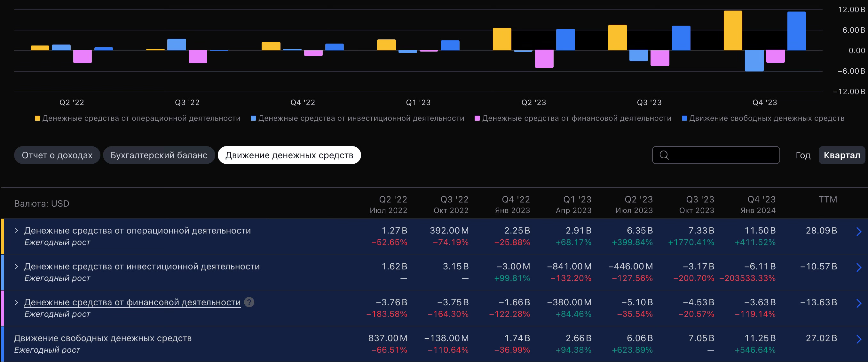Image resolution: width=868 pixels, height=362 pixels.
Task: Select Движение денежных средств tab
Action: coord(289,155)
